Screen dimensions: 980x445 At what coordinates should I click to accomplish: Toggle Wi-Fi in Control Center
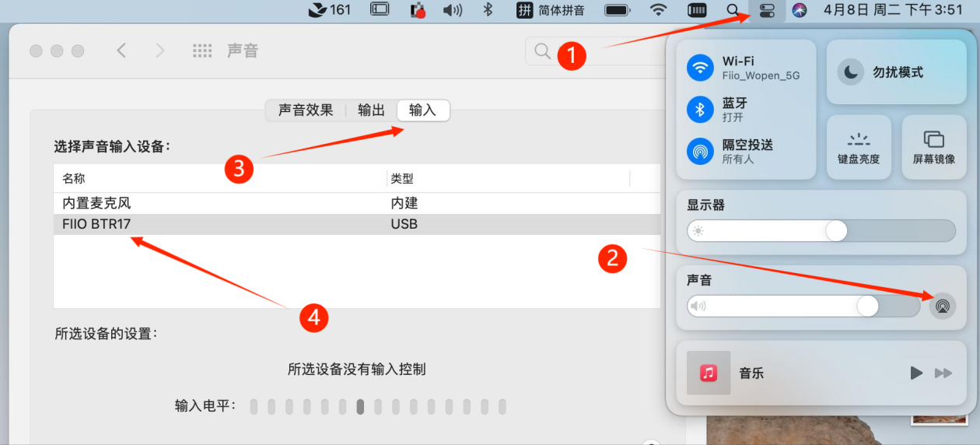click(x=700, y=68)
